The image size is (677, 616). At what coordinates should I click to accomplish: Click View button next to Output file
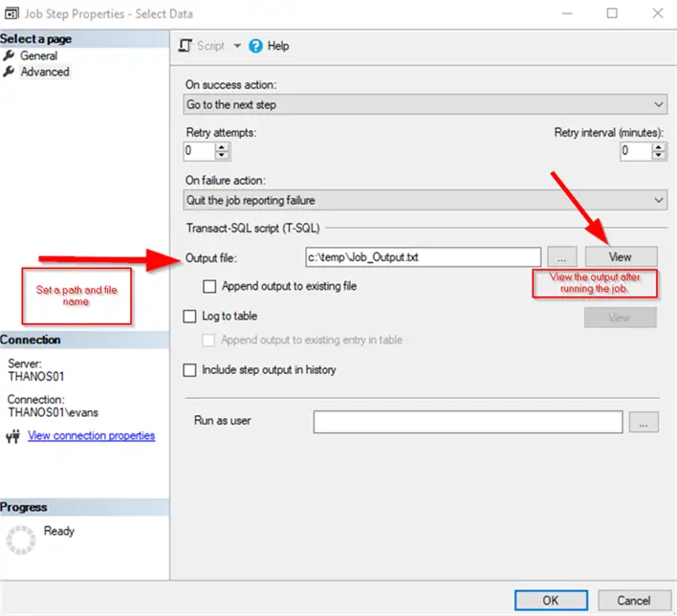(622, 257)
